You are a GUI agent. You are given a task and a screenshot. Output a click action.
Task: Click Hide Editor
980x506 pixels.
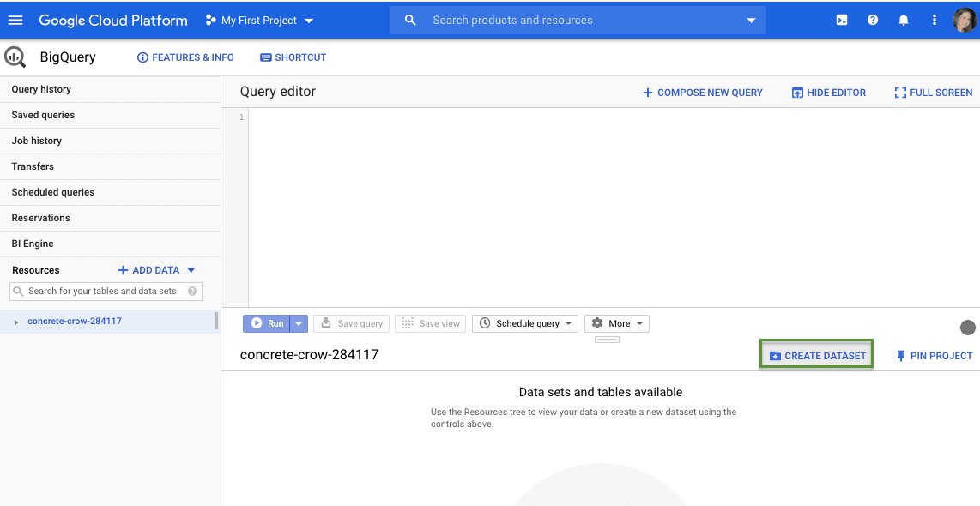(829, 93)
